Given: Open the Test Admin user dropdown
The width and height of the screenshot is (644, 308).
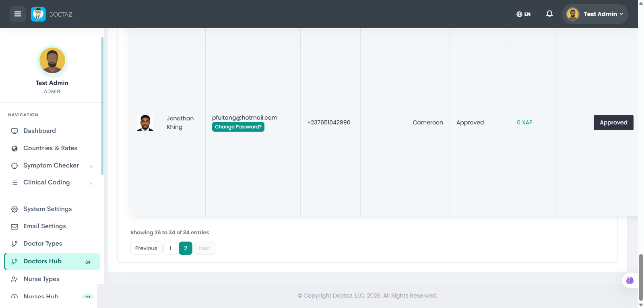Looking at the screenshot, I should [x=595, y=14].
